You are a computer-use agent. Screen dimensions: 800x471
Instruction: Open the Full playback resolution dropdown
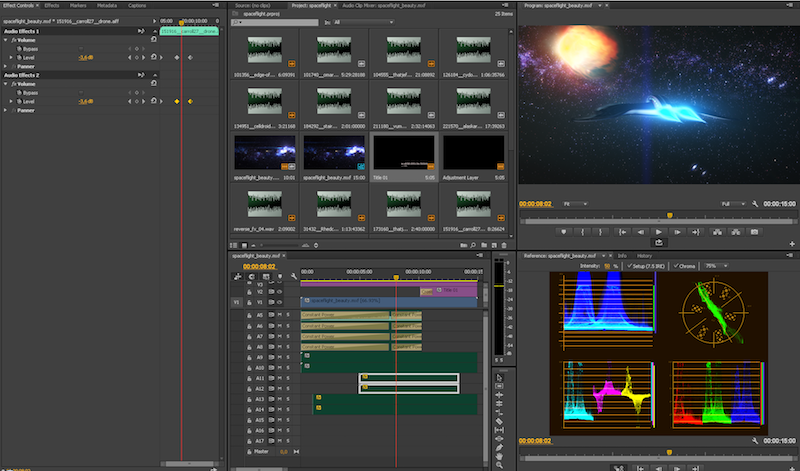pos(733,204)
